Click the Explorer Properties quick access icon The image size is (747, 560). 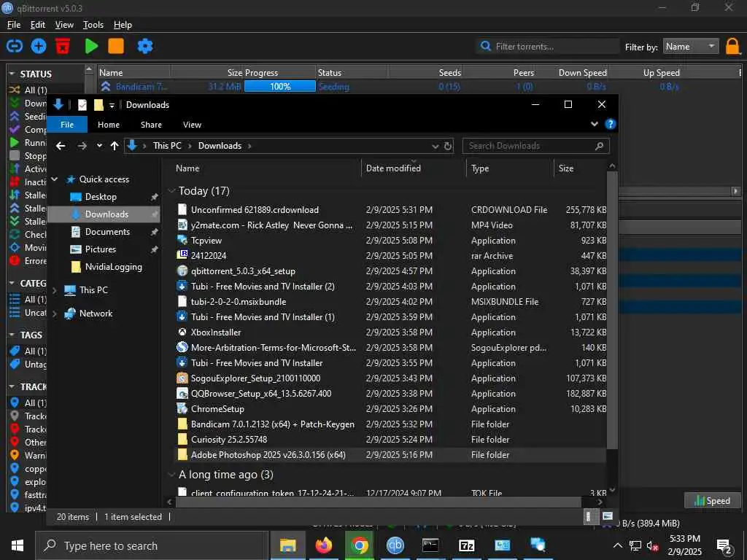[82, 105]
